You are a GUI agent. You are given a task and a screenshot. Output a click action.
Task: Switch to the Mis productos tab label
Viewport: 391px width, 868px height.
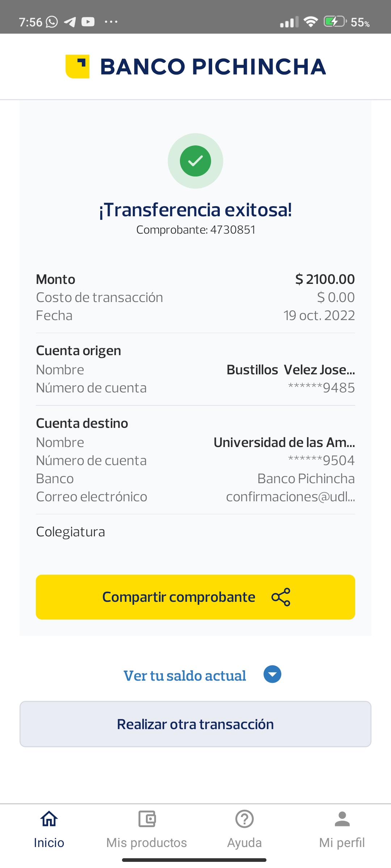click(x=147, y=843)
